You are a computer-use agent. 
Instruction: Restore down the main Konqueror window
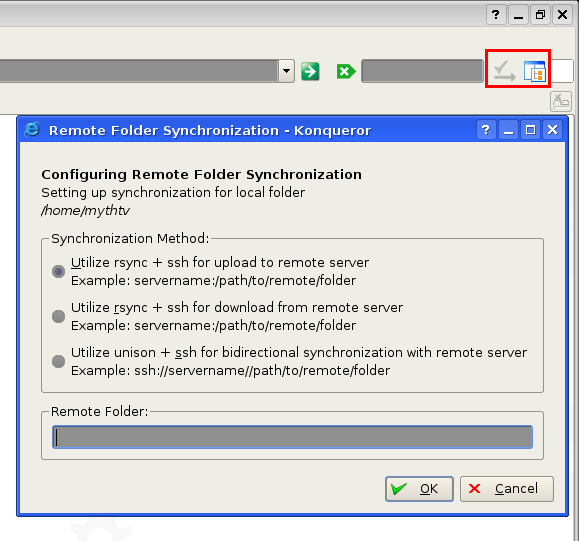click(540, 15)
